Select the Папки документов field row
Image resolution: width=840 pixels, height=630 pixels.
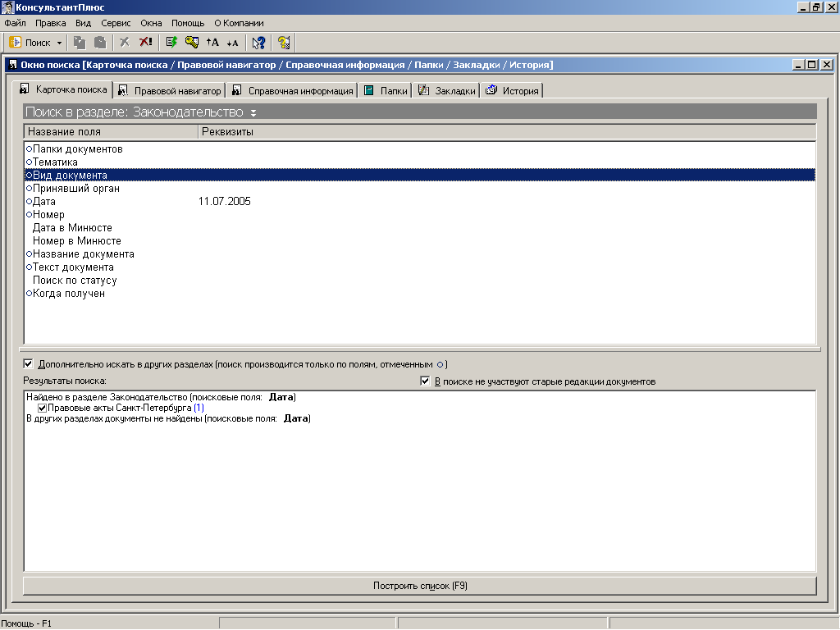coord(420,149)
